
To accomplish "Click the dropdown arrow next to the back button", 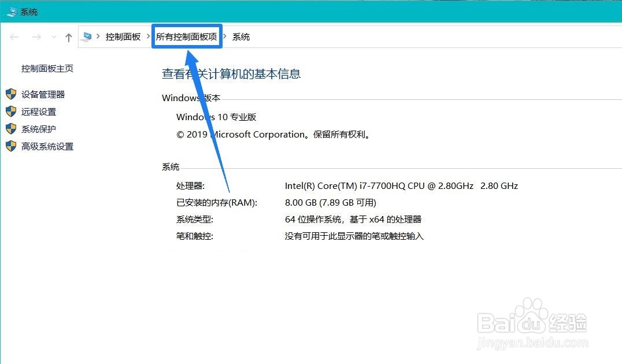I will click(x=53, y=36).
